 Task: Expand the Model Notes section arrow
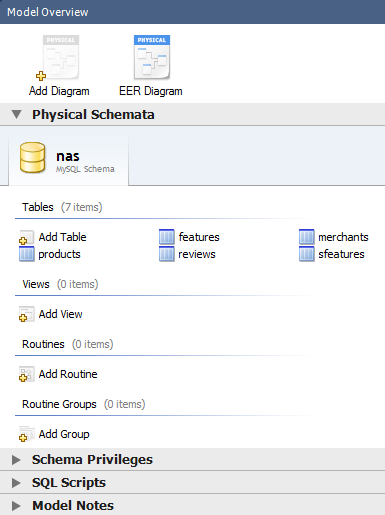[16, 506]
